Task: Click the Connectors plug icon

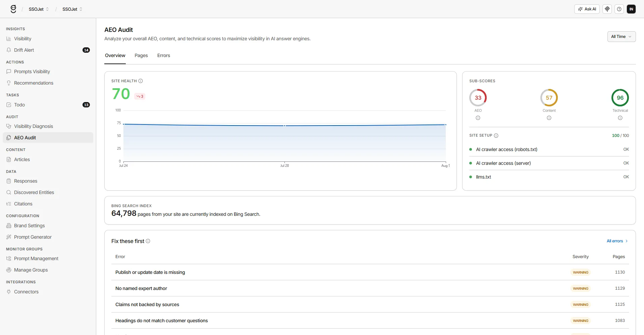Action: [9, 292]
